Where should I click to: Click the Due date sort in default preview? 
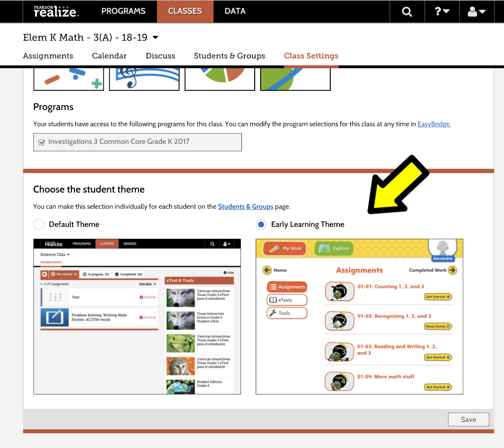(147, 284)
